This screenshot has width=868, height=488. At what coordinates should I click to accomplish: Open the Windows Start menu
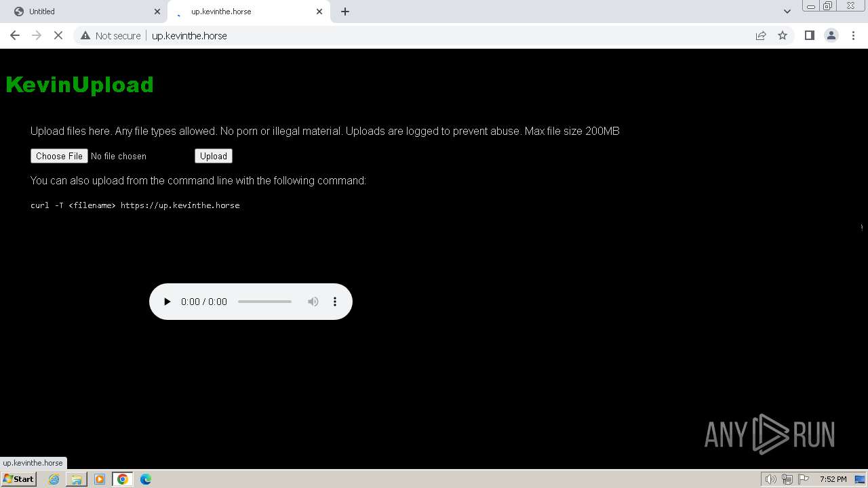(19, 479)
